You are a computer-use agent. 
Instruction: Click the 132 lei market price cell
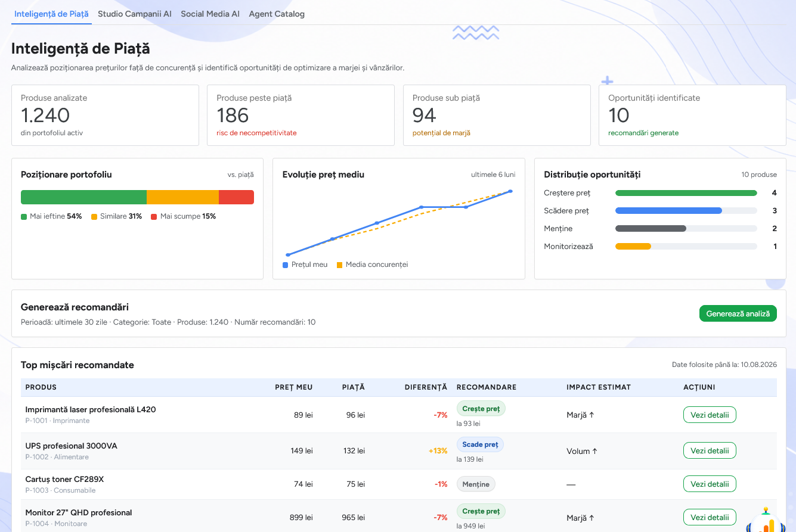(x=353, y=451)
